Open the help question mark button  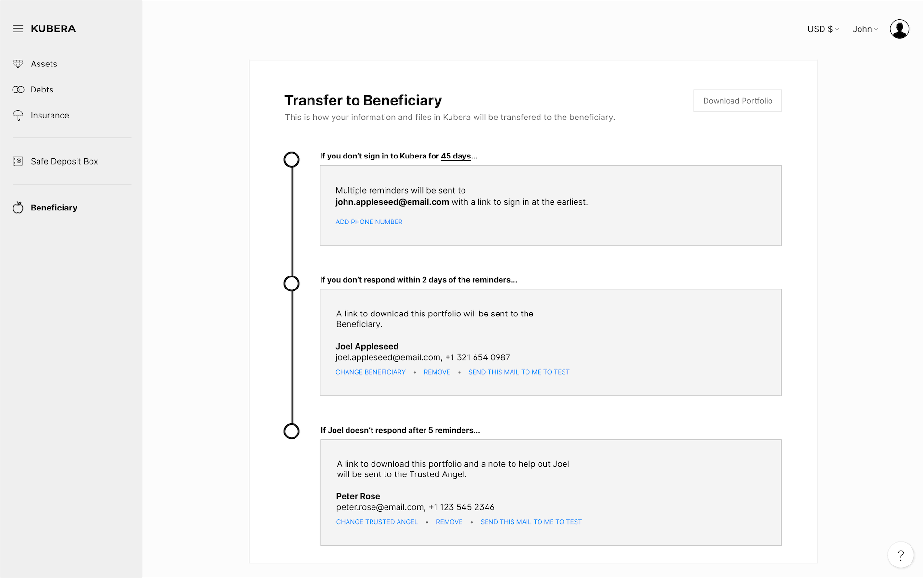point(900,555)
